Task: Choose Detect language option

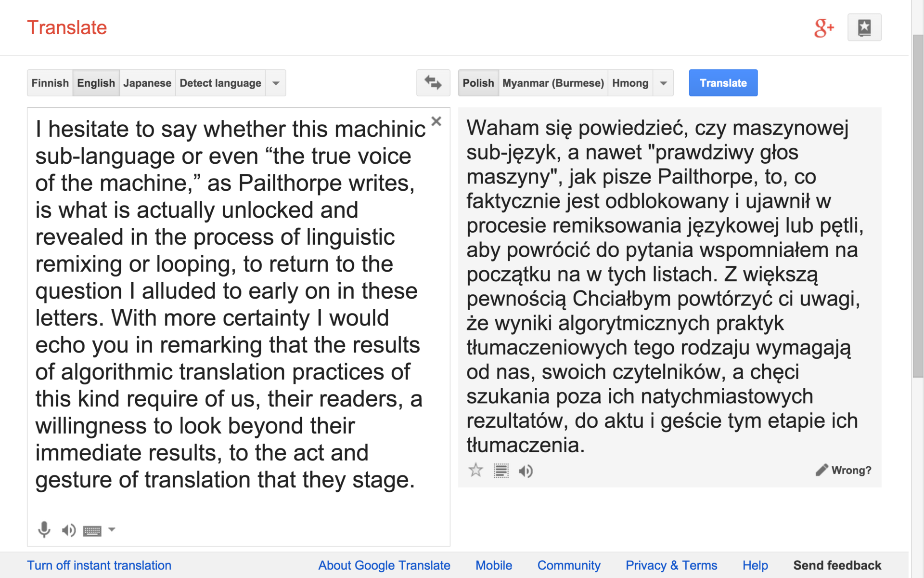Action: [220, 83]
